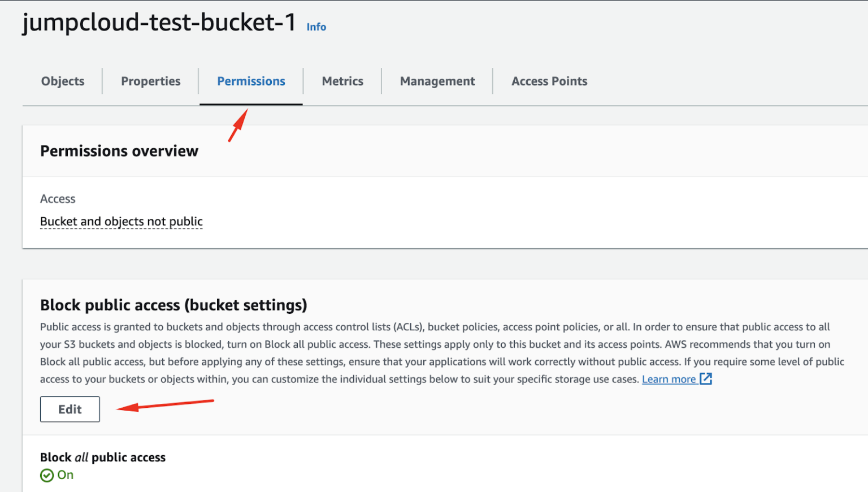
Task: Select the Permissions tab
Action: tap(251, 81)
